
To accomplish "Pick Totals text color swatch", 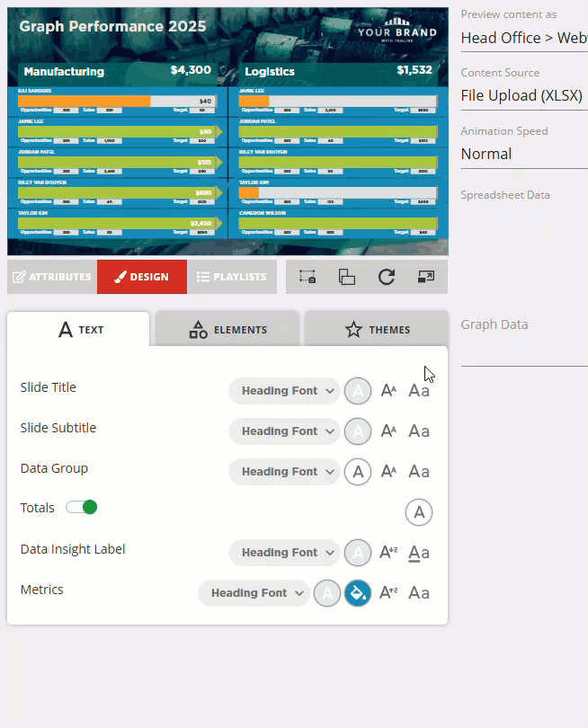I will pyautogui.click(x=419, y=512).
